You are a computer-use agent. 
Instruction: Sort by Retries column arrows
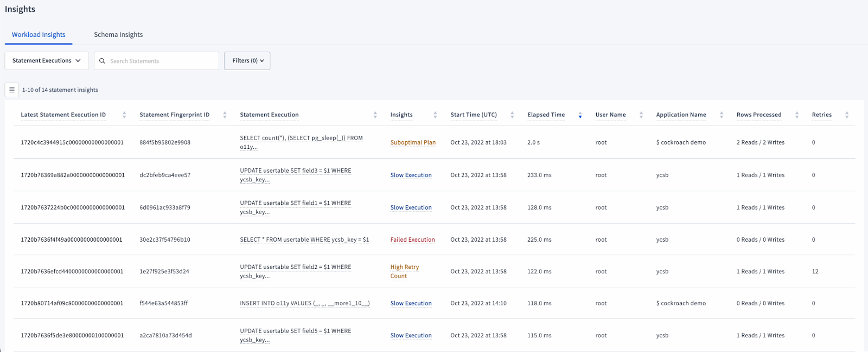847,115
